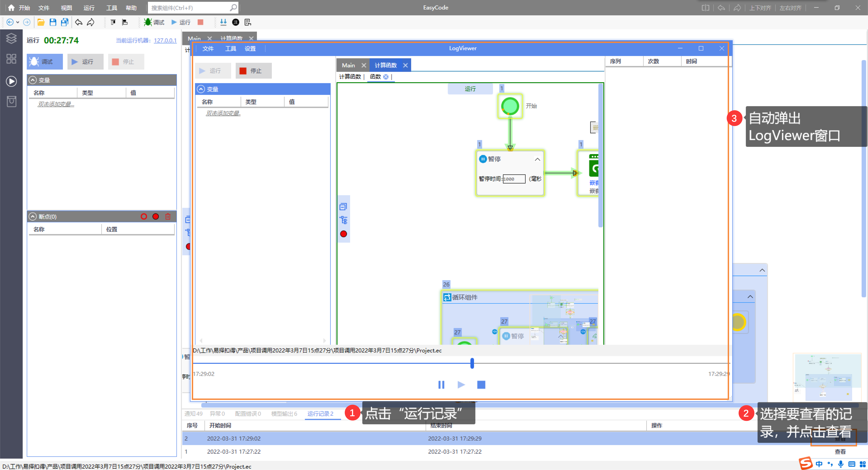The image size is (868, 470).
Task: Click the filled red circle breakpoint icon
Action: (156, 216)
